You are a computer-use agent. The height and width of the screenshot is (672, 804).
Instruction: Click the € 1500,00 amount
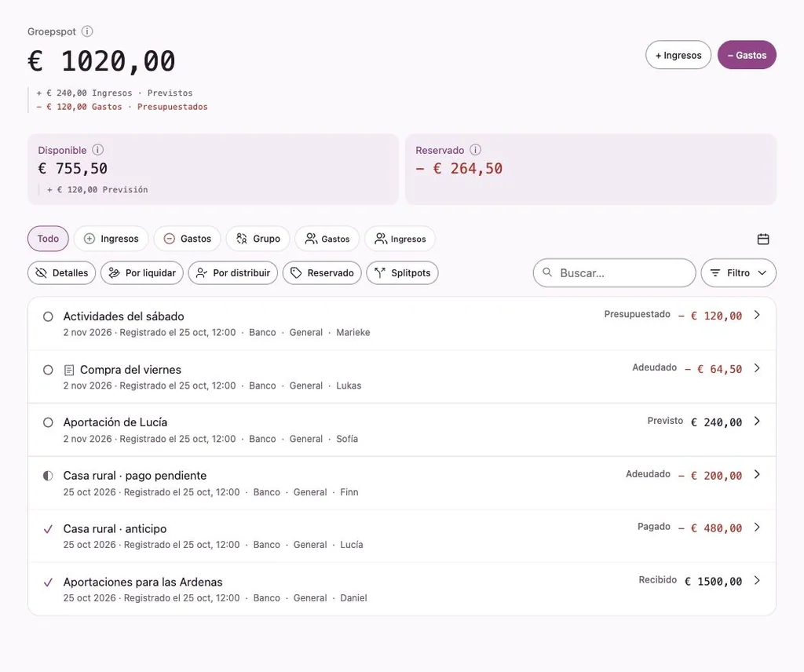(713, 581)
